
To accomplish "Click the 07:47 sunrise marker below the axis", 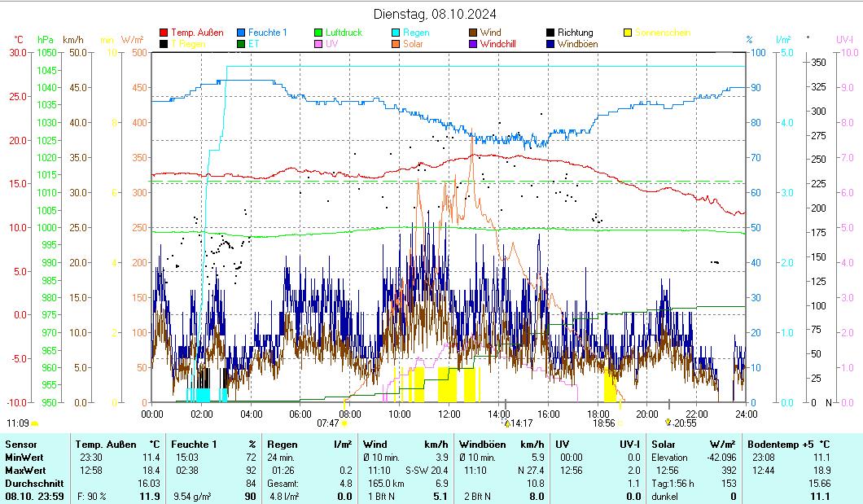I will click(328, 423).
